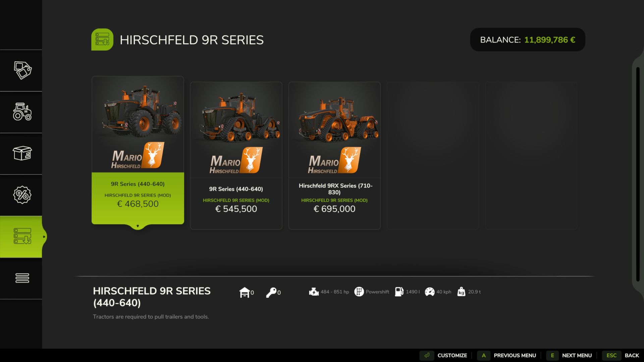Open the price tags shop category
Viewport: 644px width, 362px height.
pos(22,70)
